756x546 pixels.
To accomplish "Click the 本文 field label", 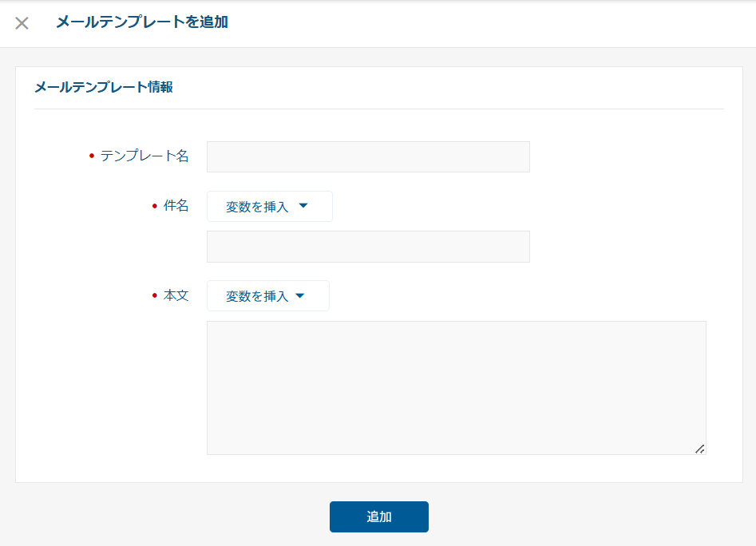I will coord(176,295).
